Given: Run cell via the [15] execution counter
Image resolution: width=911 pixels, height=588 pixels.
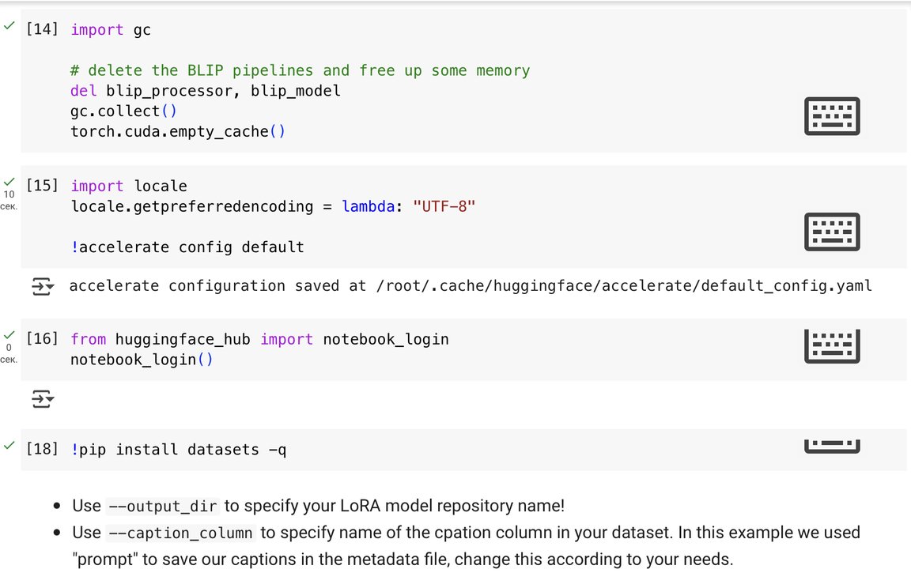Looking at the screenshot, I should [42, 187].
